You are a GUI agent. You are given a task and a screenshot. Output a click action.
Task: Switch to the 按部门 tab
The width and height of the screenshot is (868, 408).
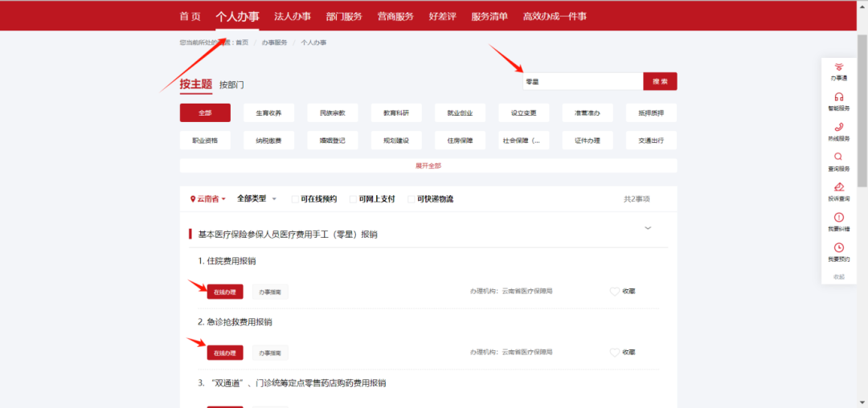click(231, 84)
